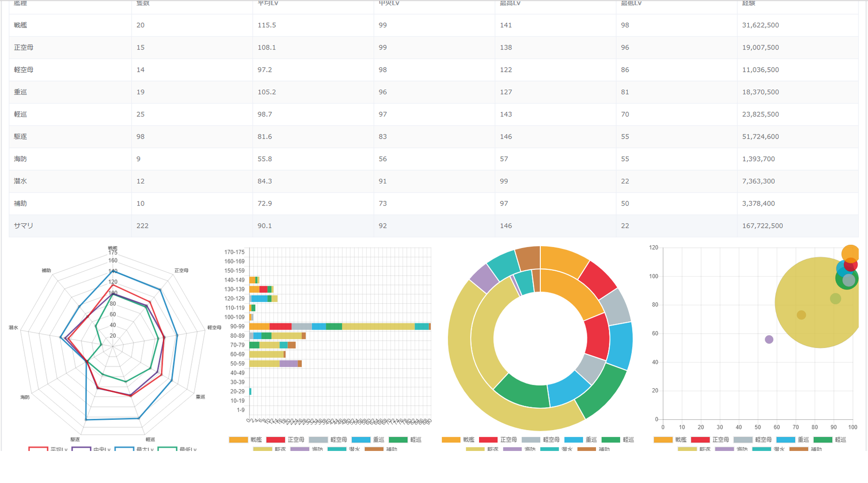Toggle 最大Lv legend of the radar chart
868x483 pixels.
point(134,449)
